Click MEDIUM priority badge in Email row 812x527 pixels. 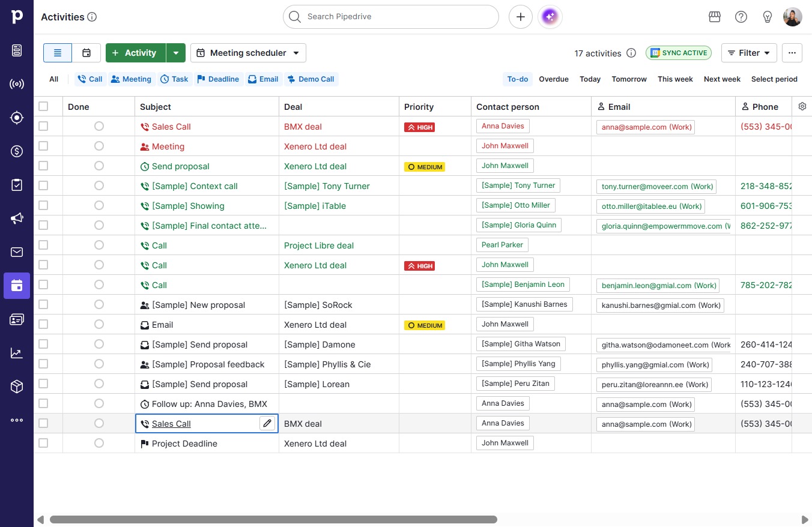425,325
